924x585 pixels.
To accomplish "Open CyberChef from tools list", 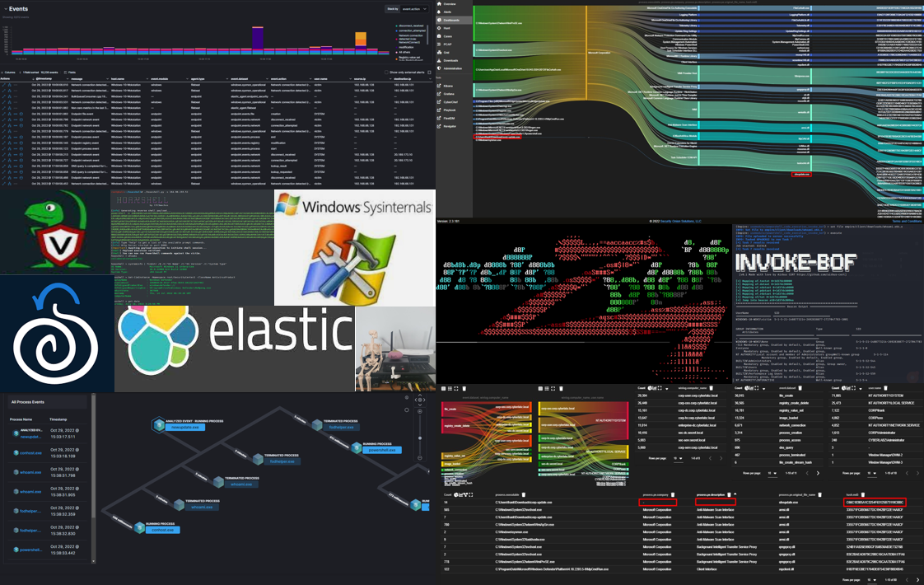I will pyautogui.click(x=450, y=102).
